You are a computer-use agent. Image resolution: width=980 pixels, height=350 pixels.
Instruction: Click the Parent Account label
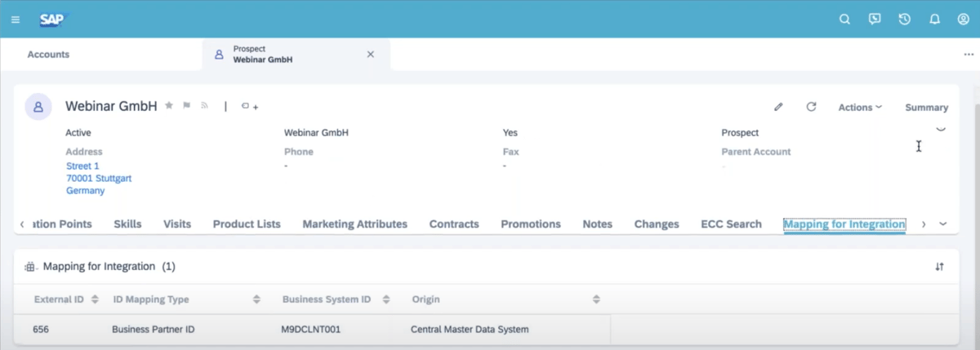click(756, 152)
